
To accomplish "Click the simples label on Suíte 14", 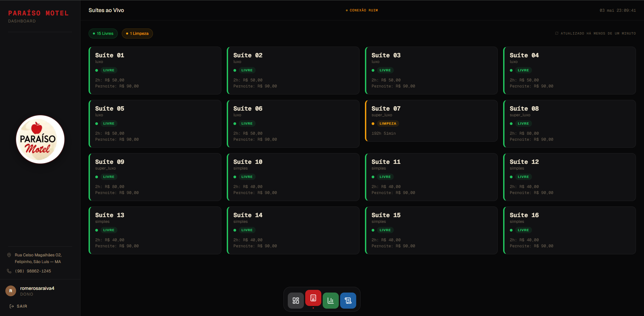I will coord(240,222).
